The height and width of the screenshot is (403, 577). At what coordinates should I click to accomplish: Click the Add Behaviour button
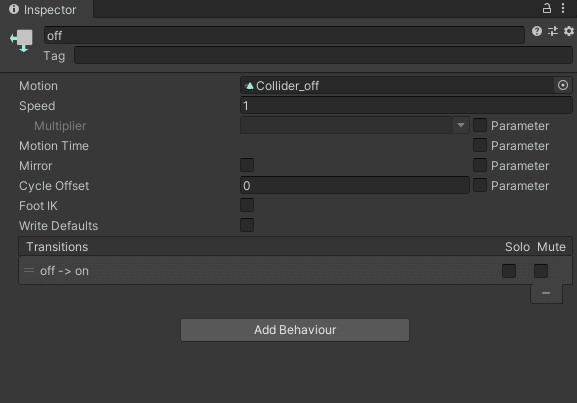[x=295, y=330]
